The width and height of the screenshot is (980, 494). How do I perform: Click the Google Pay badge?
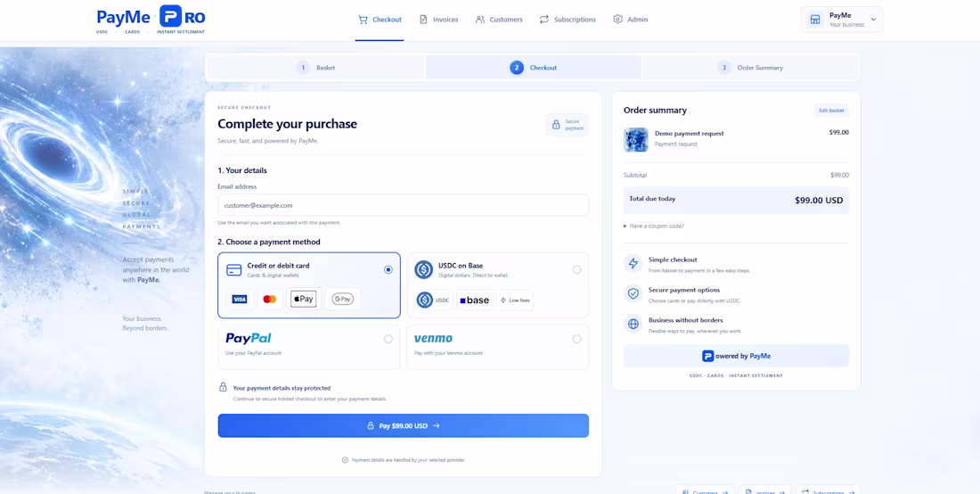coord(342,299)
